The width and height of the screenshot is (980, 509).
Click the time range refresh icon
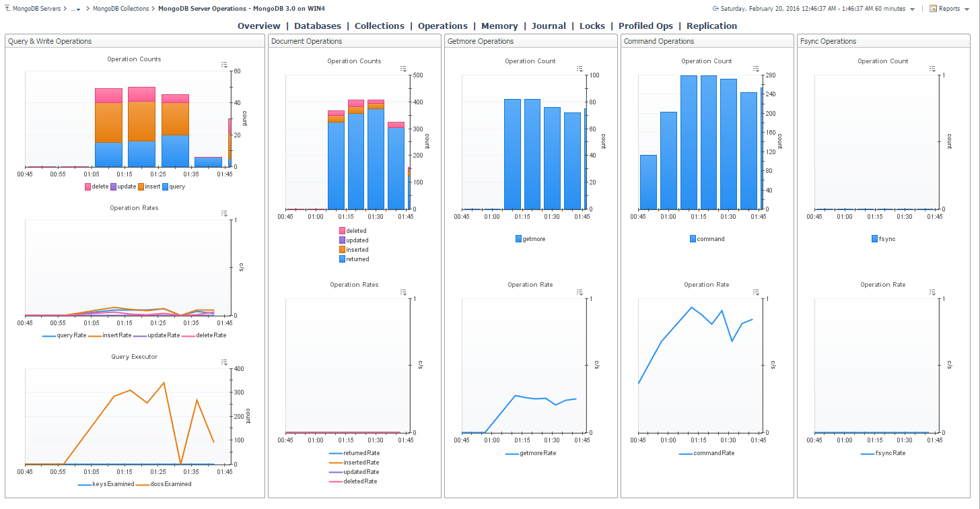tap(715, 9)
